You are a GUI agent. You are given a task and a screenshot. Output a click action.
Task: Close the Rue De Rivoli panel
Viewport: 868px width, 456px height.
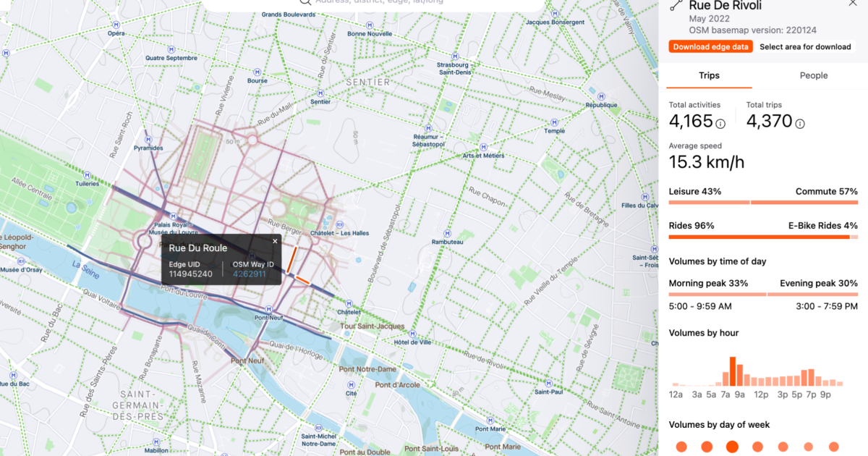[852, 4]
